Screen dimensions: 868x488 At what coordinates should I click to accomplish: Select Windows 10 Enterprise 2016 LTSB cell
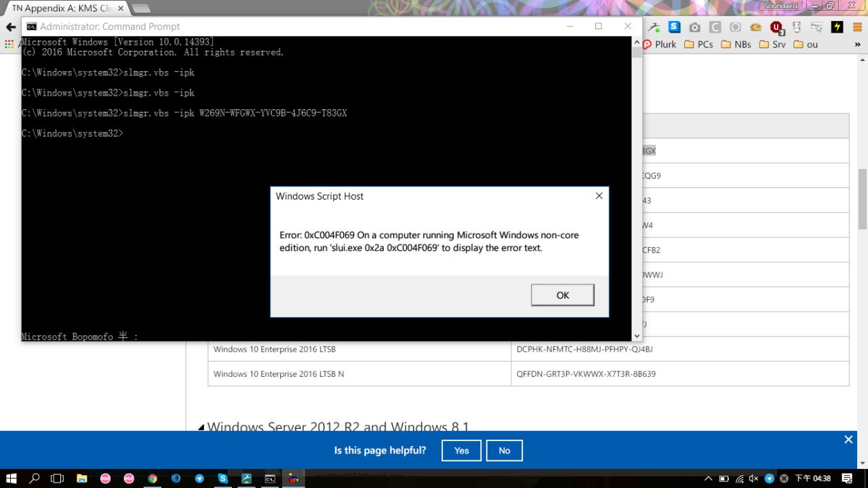click(359, 350)
